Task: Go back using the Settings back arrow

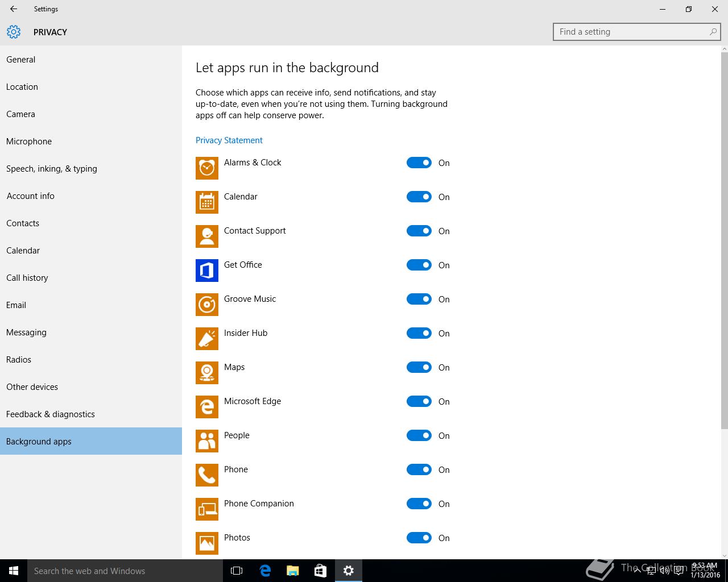Action: coord(14,9)
